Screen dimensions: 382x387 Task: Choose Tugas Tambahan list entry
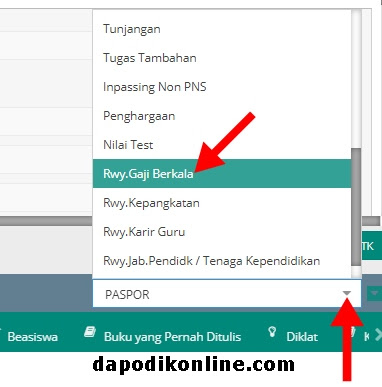tap(222, 58)
